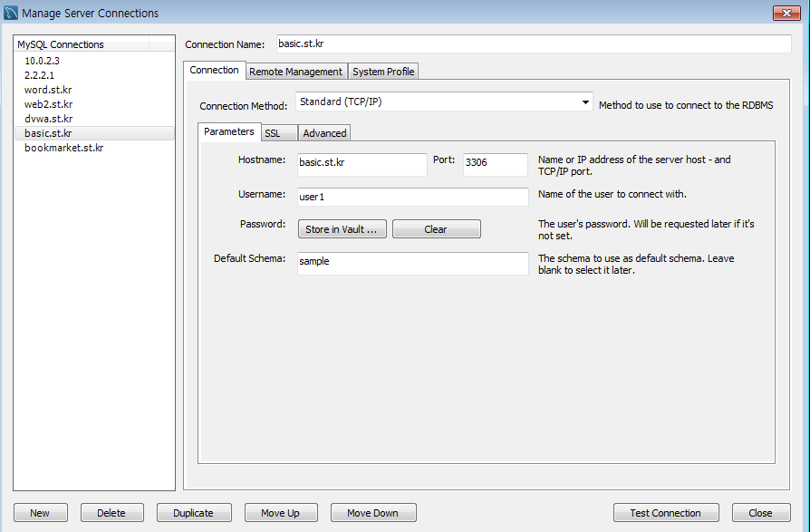The image size is (810, 532).
Task: Duplicate the selected connection
Action: click(x=194, y=513)
